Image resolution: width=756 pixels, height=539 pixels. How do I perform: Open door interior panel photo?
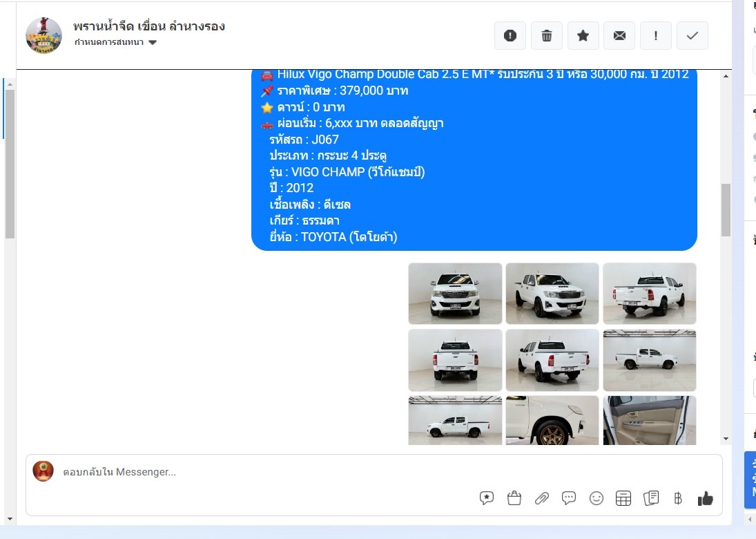(650, 420)
